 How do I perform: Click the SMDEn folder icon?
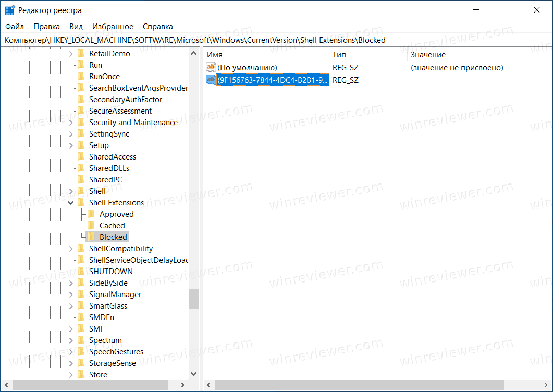click(x=81, y=317)
